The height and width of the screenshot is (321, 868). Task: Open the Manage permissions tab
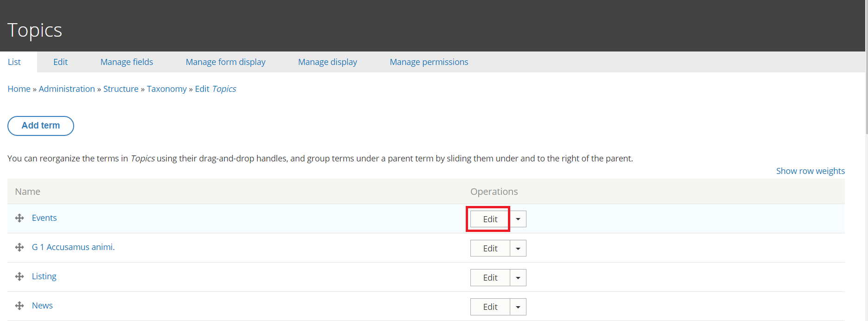click(429, 62)
